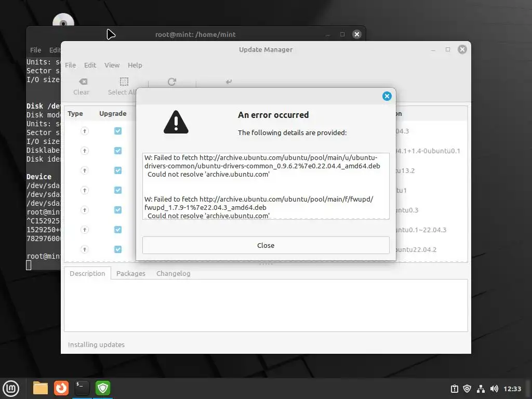Click the disc icon on the desktop

pos(63,20)
